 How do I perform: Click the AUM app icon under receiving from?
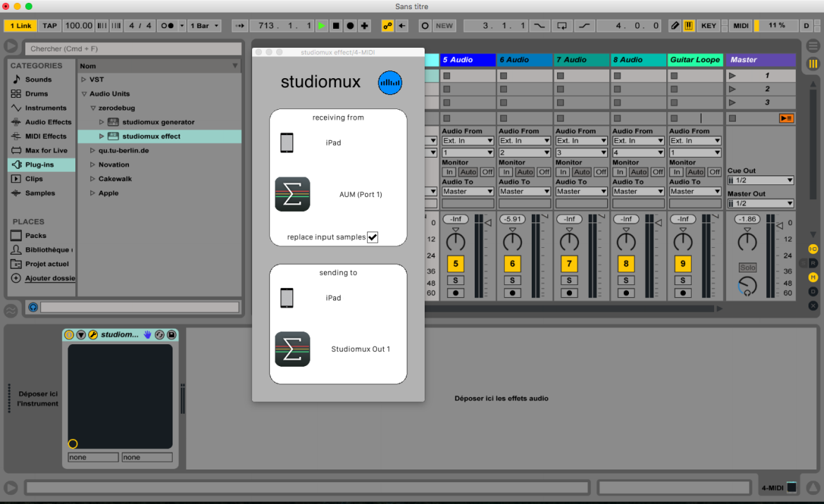pyautogui.click(x=293, y=194)
